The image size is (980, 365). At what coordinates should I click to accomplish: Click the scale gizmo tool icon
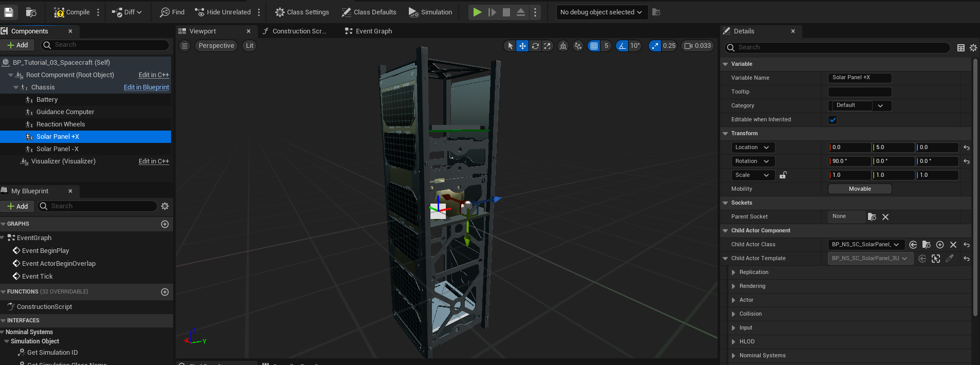pos(548,46)
